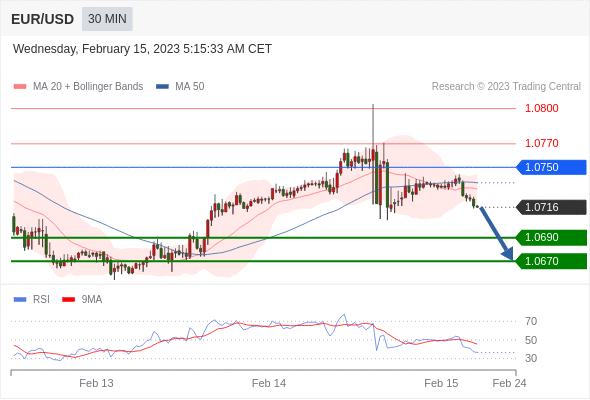Click the 30 MIN timeframe badge

[107, 18]
